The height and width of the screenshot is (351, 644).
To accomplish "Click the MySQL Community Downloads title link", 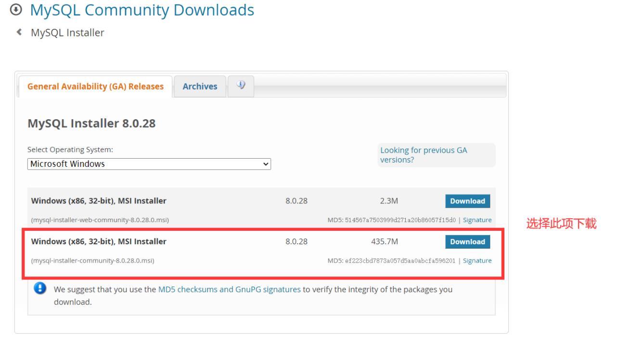I will (142, 9).
